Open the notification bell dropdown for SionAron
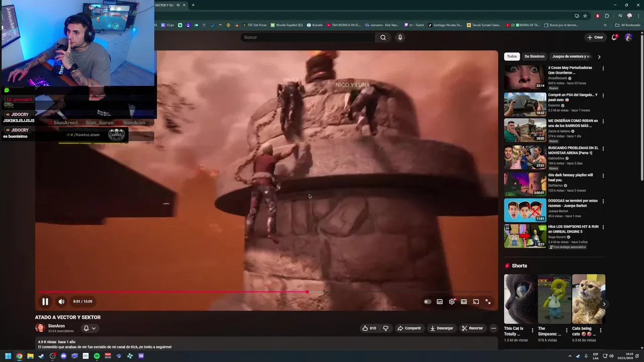 pyautogui.click(x=90, y=328)
